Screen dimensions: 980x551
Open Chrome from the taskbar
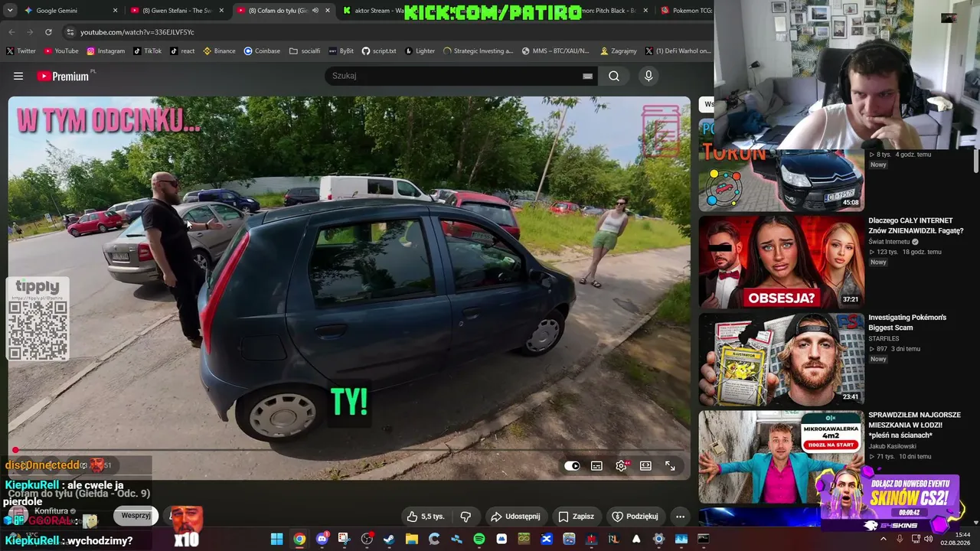click(x=299, y=539)
